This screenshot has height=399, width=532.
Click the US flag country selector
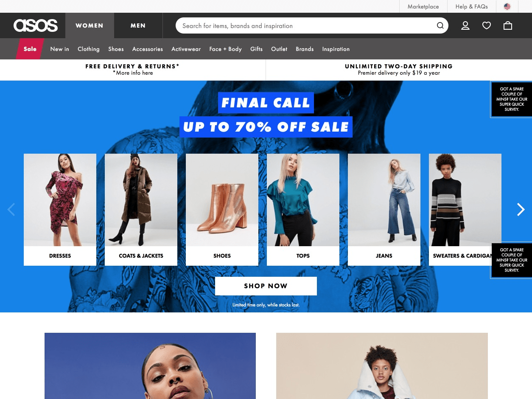pyautogui.click(x=507, y=6)
